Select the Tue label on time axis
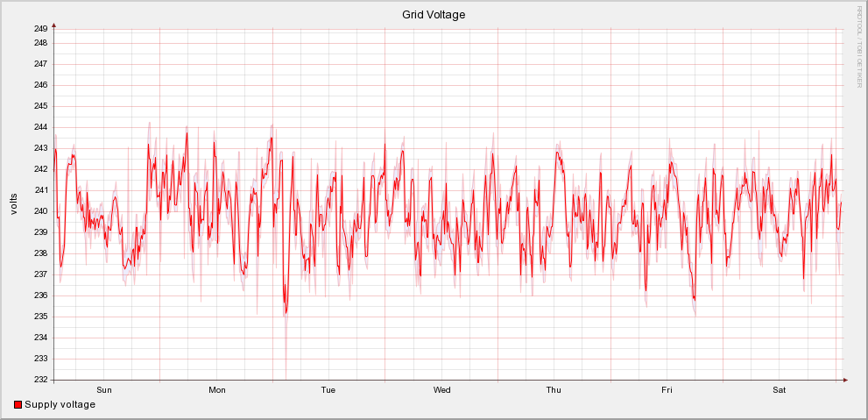The image size is (868, 420). point(328,390)
